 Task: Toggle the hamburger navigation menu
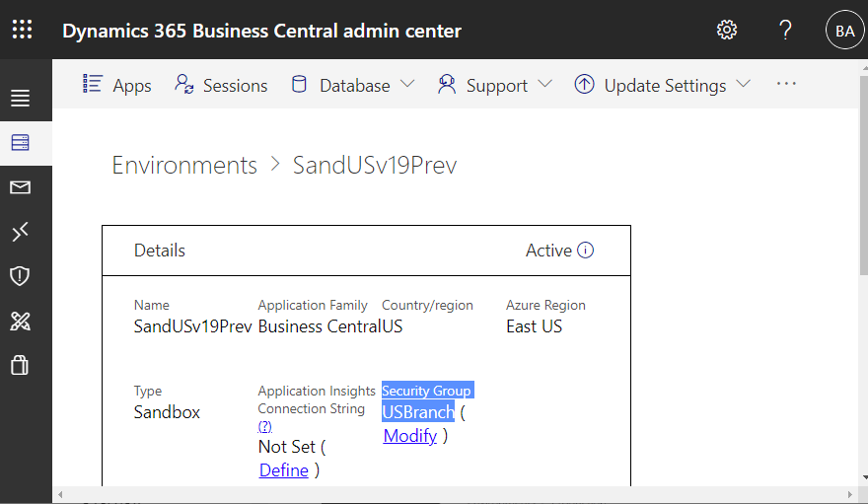pos(21,98)
